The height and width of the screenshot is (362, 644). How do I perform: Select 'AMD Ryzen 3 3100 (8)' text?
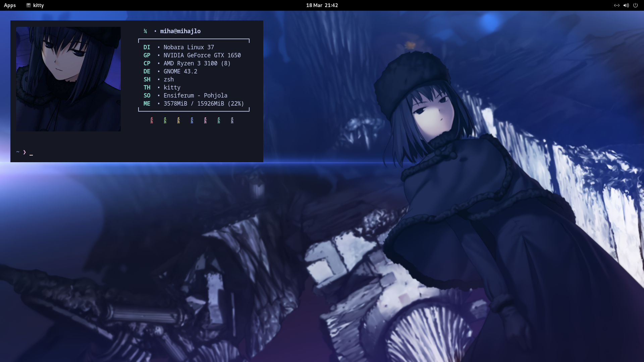(x=197, y=63)
